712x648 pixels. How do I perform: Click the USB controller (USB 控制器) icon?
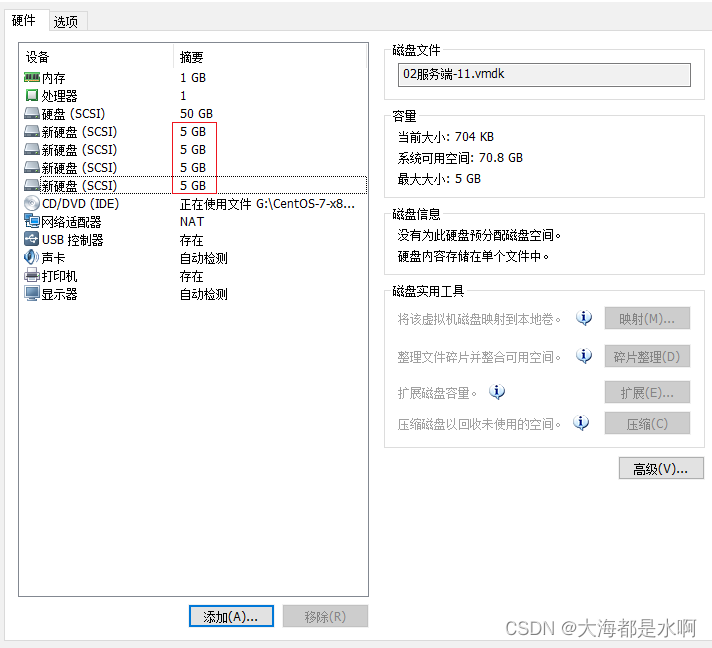(32, 239)
